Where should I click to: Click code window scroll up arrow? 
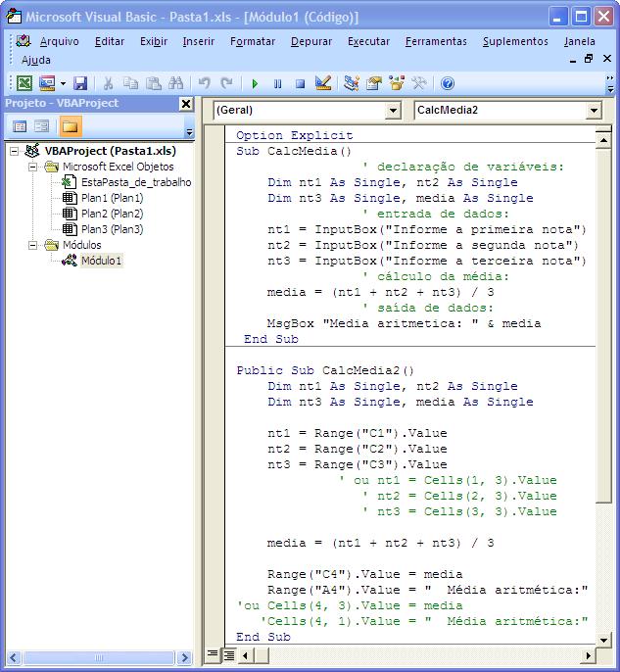coord(603,140)
